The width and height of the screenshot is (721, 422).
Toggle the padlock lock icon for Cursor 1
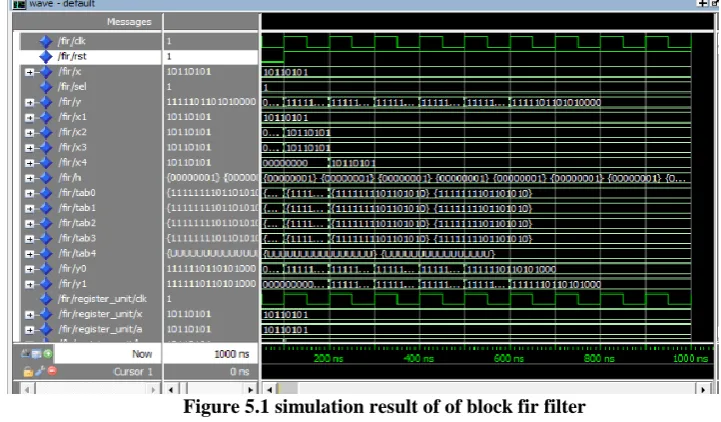[28, 371]
